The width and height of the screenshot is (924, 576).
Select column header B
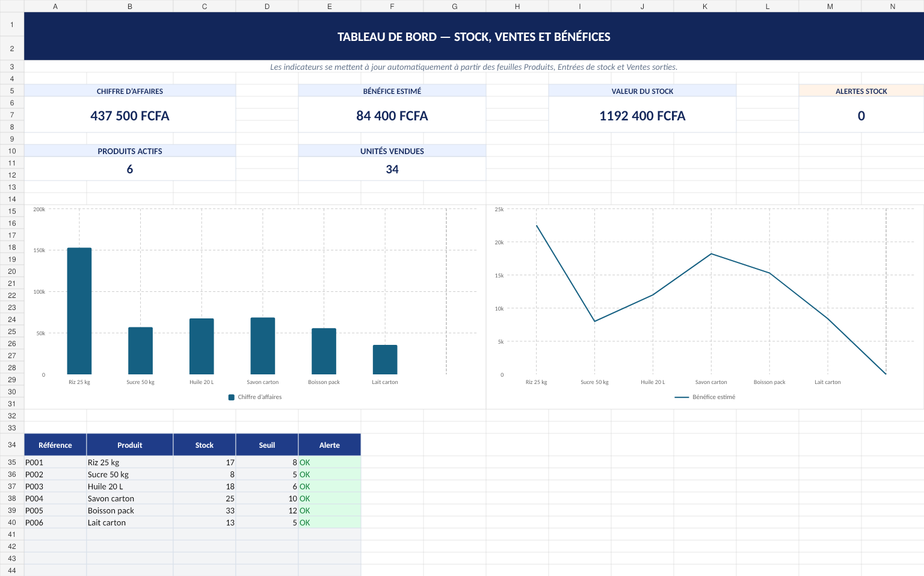[x=130, y=6]
